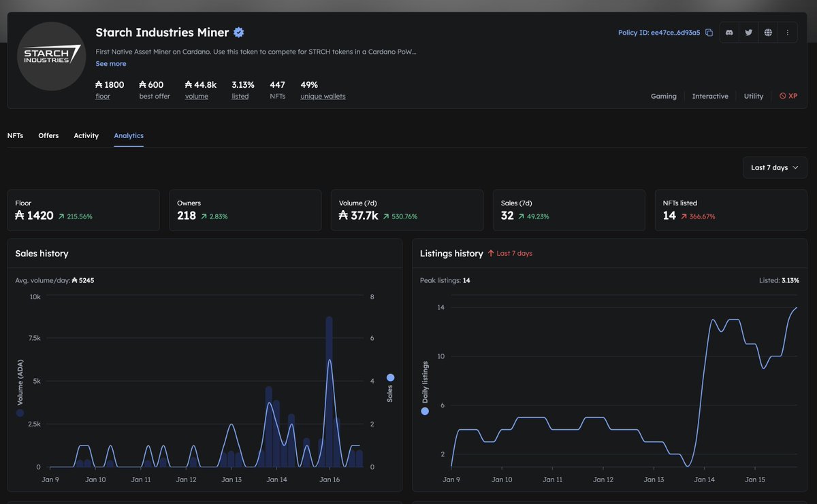Screen dimensions: 817x504
Task: Click the Listed: 3.13% text in chart
Action: [780, 280]
